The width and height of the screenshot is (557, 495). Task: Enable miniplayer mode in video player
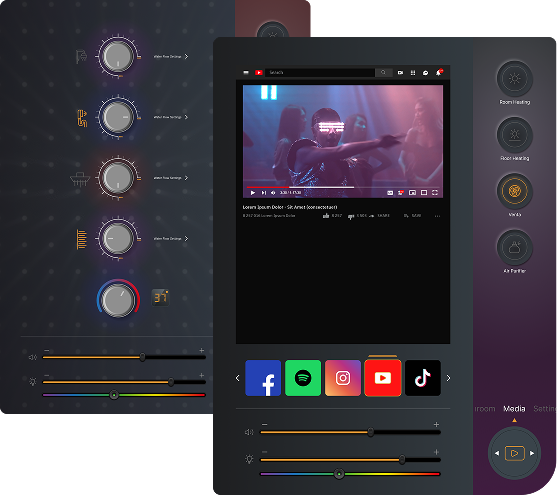pos(412,193)
